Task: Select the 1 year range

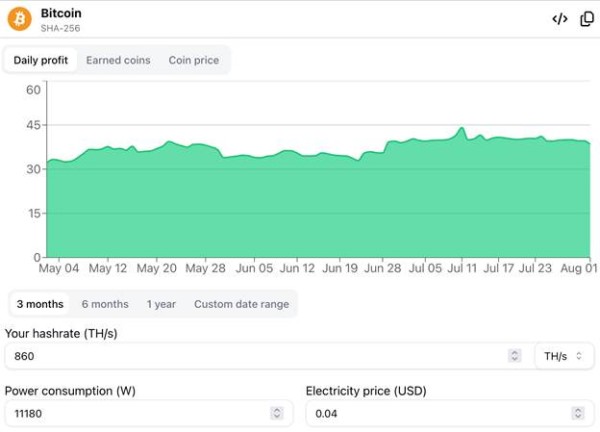Action: click(x=161, y=304)
